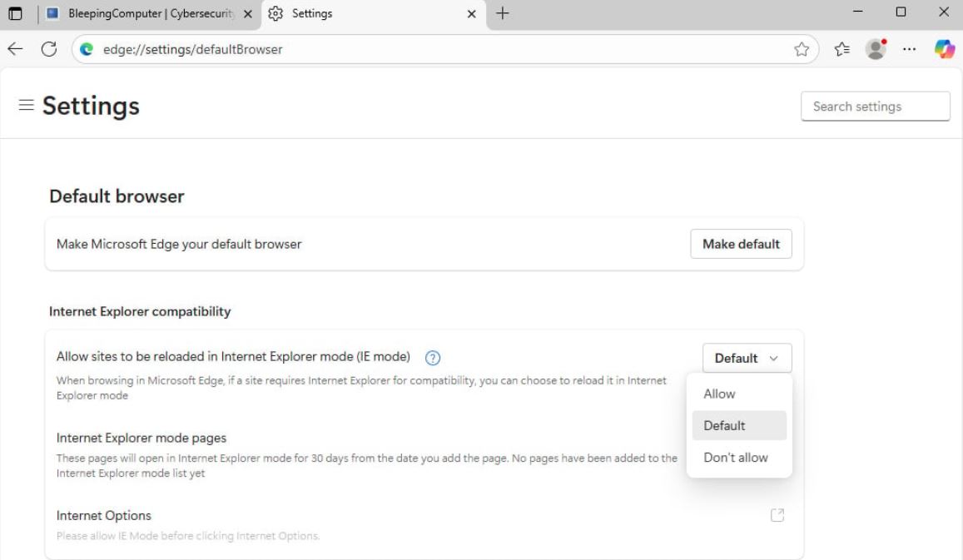
Task: Choose Don't allow in dropdown list
Action: [736, 457]
